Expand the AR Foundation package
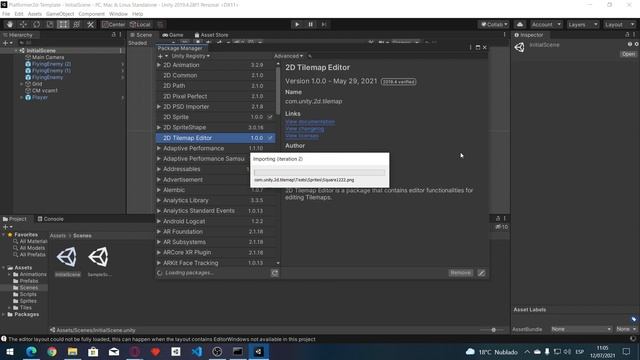Image resolution: width=640 pixels, height=360 pixels. pos(159,232)
